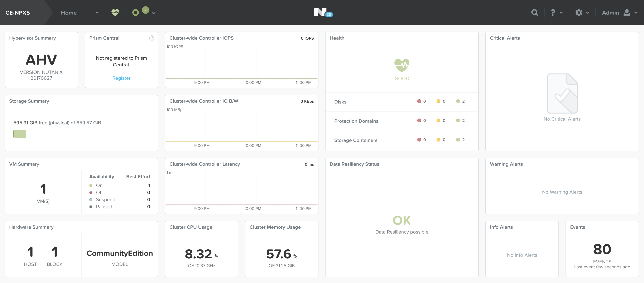Viewport: 644px width, 283px height.
Task: Click the 0 ms latency value
Action: pos(309,164)
